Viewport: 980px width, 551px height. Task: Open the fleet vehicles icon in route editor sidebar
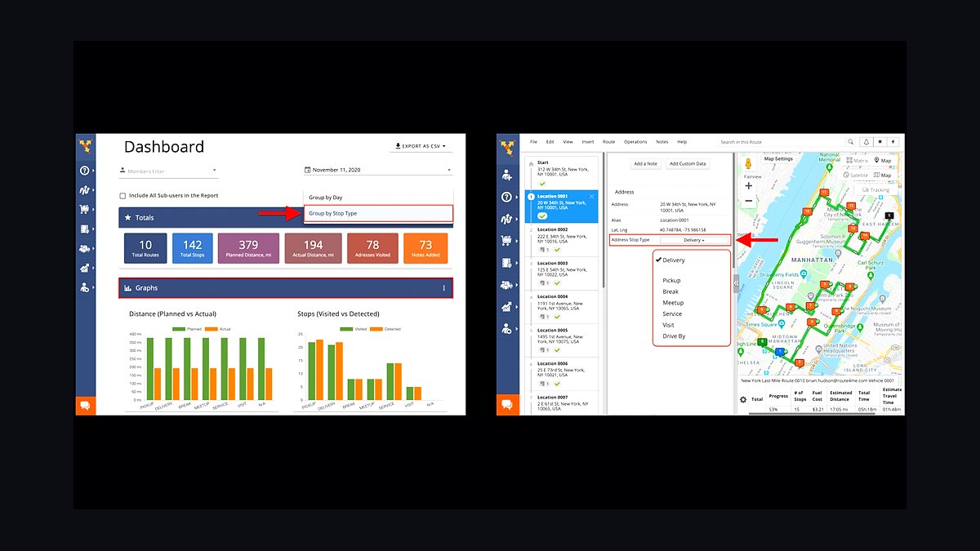506,285
